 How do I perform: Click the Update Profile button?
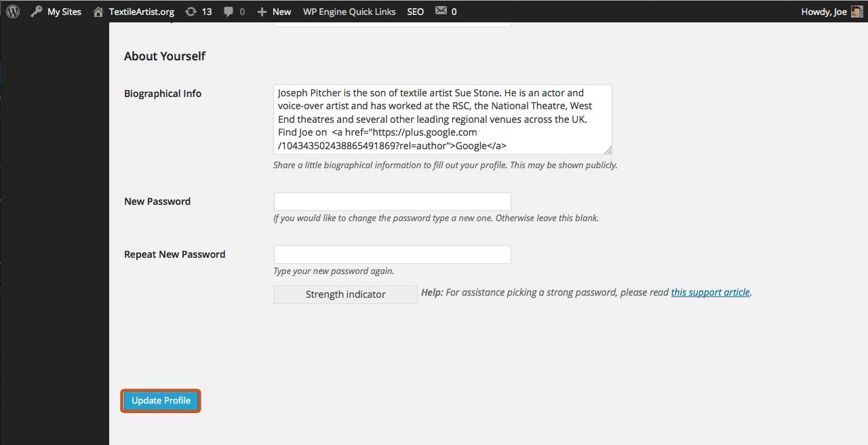(x=161, y=401)
